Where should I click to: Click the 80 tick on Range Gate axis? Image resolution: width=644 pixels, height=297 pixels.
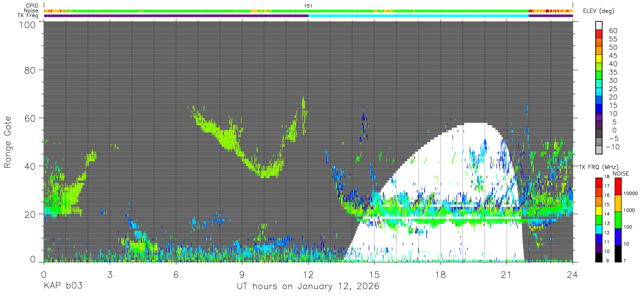point(30,70)
